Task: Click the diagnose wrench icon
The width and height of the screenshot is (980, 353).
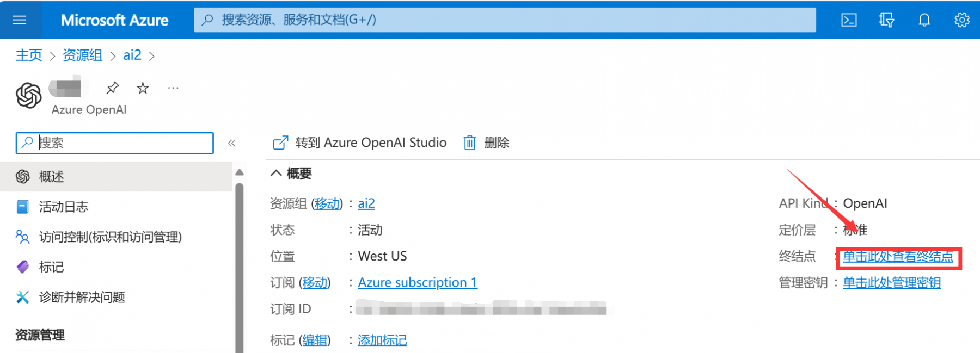Action: (x=22, y=297)
